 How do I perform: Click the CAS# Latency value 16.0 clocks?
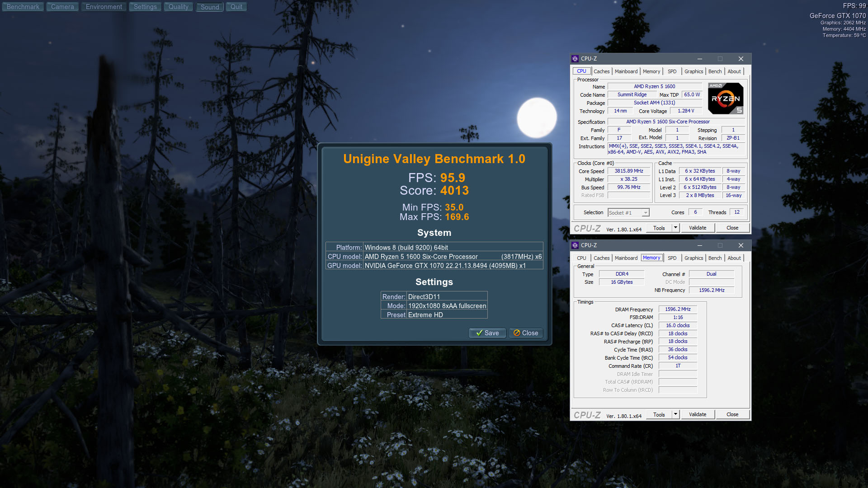coord(678,326)
